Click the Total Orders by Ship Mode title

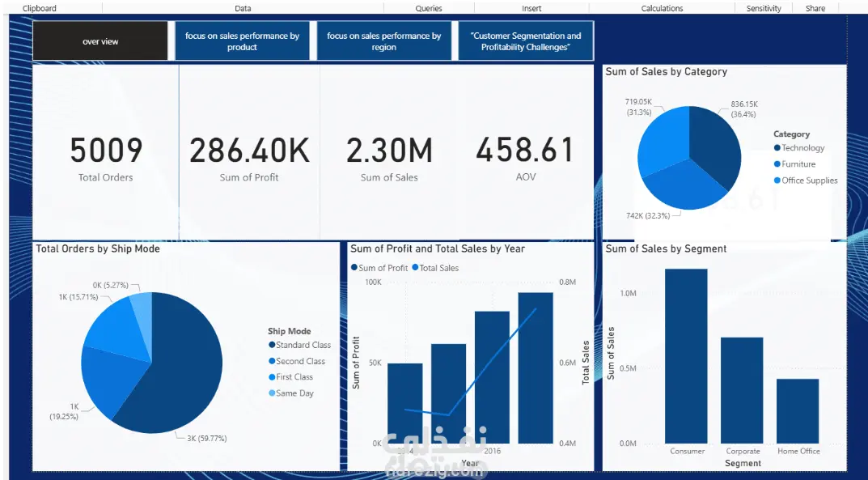tap(98, 248)
